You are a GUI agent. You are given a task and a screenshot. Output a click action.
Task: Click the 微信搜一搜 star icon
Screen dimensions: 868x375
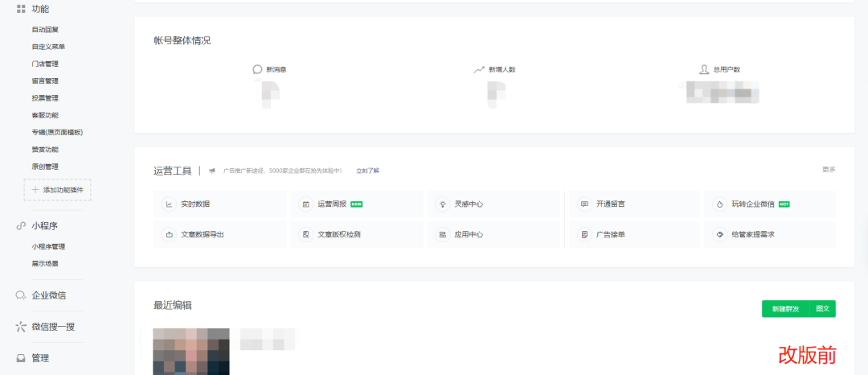21,327
